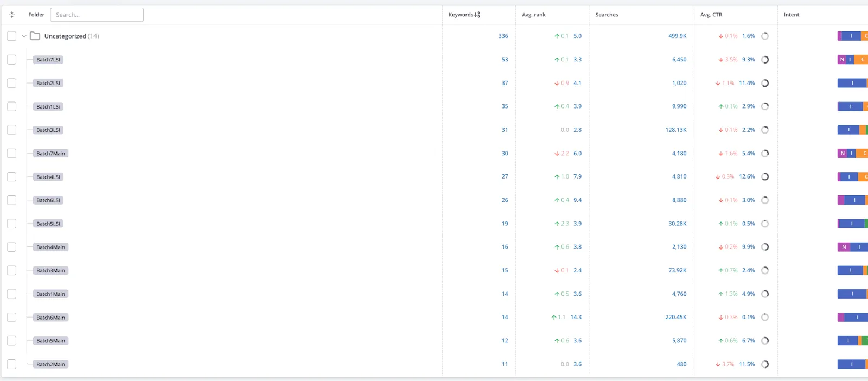This screenshot has width=868, height=381.
Task: Check the box next to Batch3Main
Action: tap(11, 270)
